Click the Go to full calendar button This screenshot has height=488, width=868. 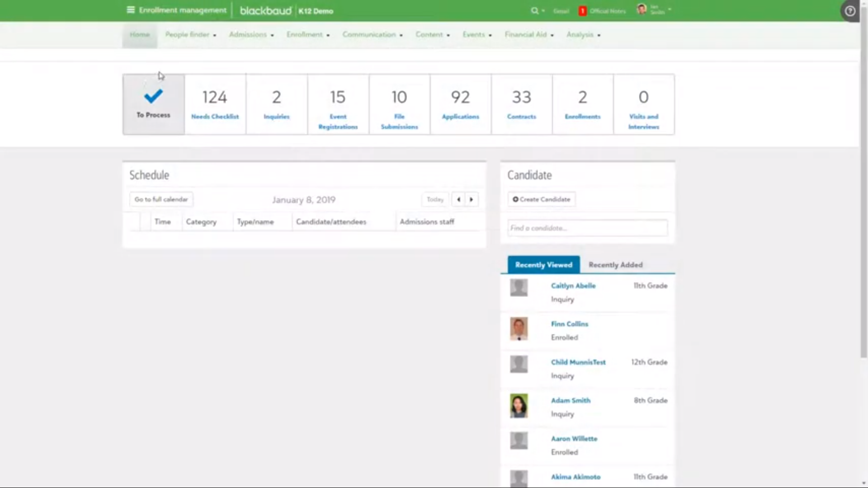tap(161, 199)
